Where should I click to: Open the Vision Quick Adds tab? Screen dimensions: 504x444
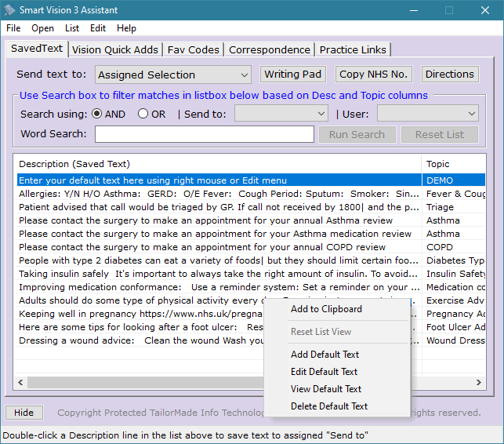coord(115,50)
